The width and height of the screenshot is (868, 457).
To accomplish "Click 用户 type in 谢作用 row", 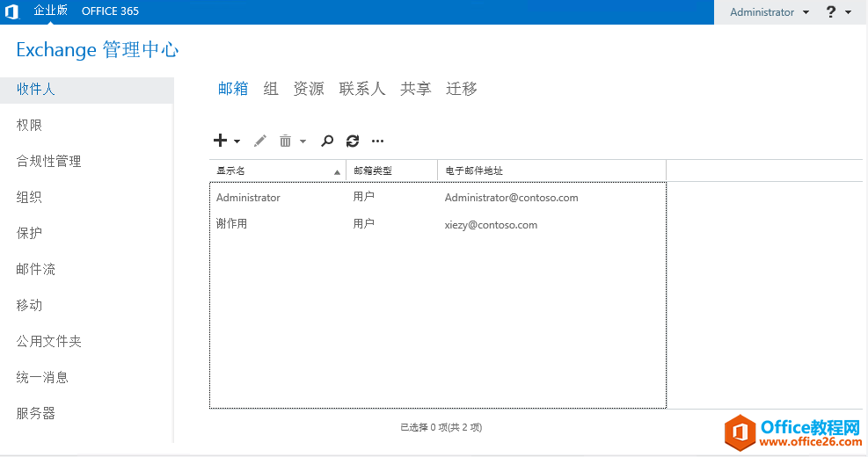I will (364, 224).
